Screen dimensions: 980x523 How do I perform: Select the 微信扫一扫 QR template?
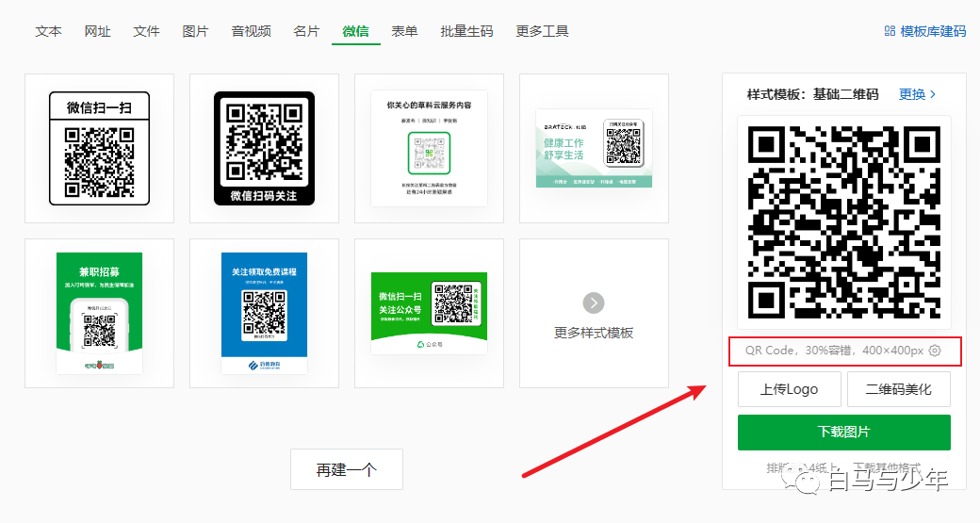pyautogui.click(x=99, y=148)
